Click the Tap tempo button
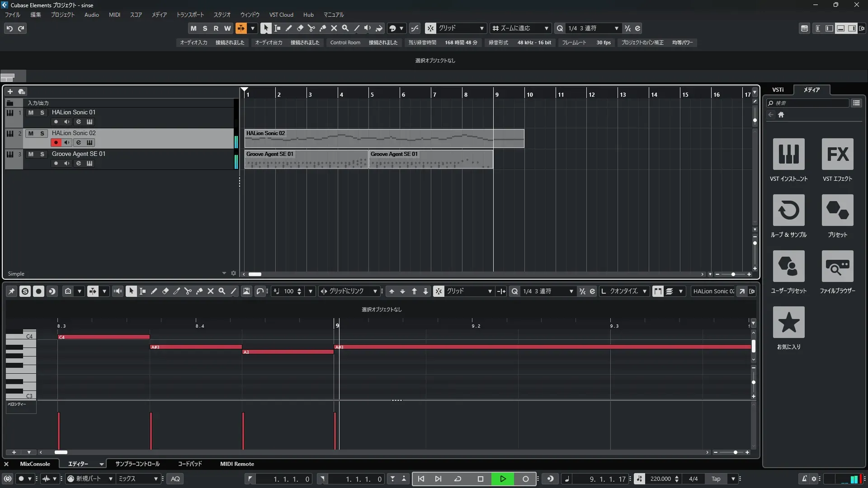The width and height of the screenshot is (868, 488). [x=716, y=479]
